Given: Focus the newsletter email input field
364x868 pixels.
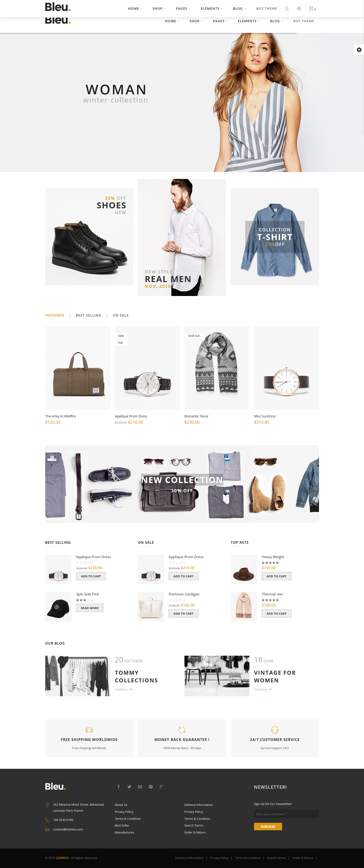Looking at the screenshot, I should coord(286,814).
